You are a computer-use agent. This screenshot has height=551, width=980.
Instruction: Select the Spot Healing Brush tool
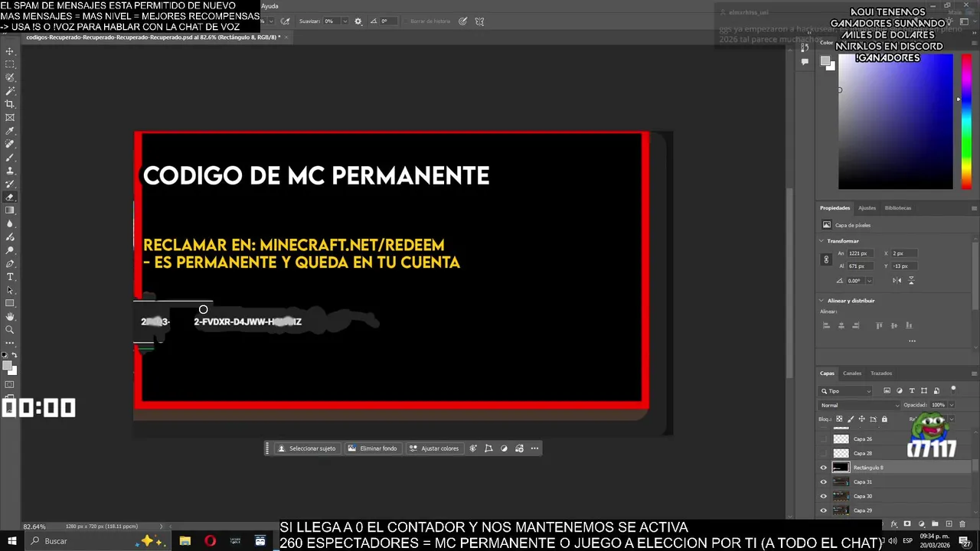pos(10,144)
